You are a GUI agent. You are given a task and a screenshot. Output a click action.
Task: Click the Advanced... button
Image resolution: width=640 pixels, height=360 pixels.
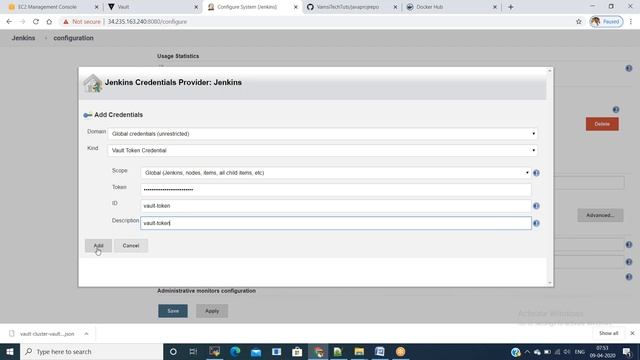coord(600,215)
